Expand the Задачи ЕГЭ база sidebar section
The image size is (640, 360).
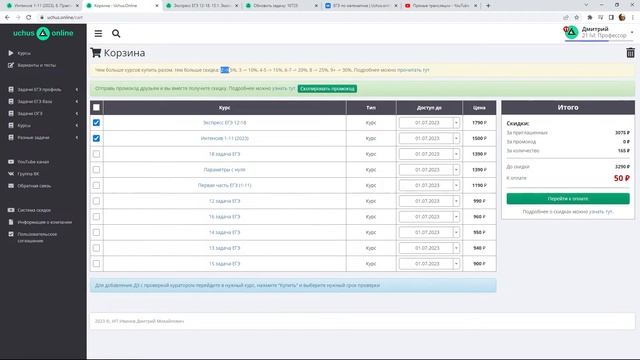[x=77, y=101]
